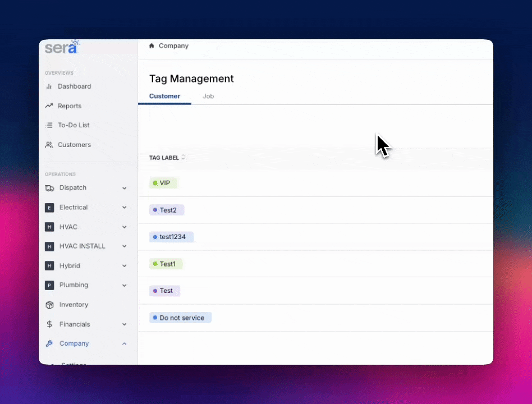This screenshot has width=532, height=404.
Task: Expand the Electrical section chevron
Action: pos(124,207)
